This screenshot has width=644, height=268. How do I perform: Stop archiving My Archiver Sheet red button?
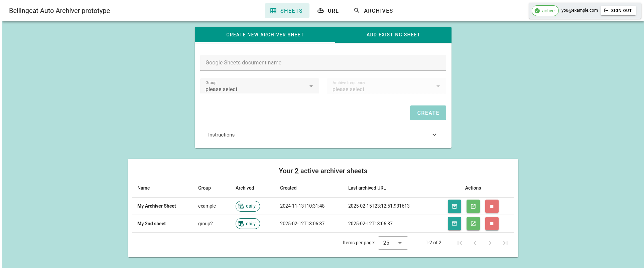(492, 206)
